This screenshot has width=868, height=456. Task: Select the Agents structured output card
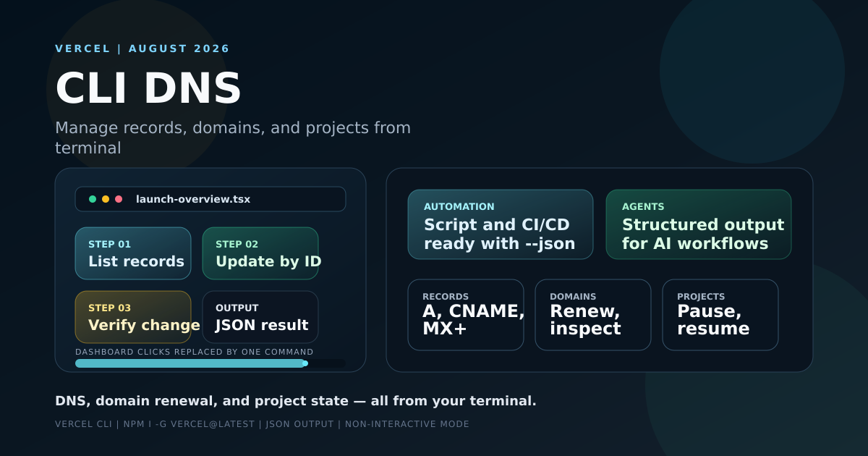coord(699,224)
